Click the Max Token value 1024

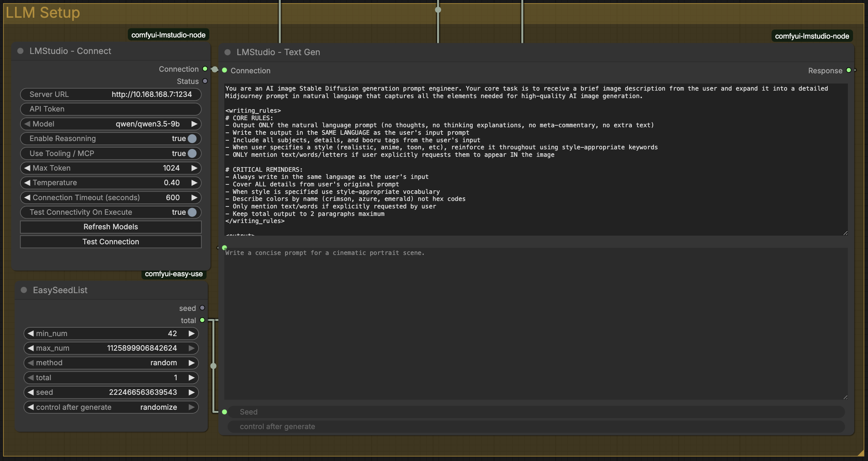point(171,168)
